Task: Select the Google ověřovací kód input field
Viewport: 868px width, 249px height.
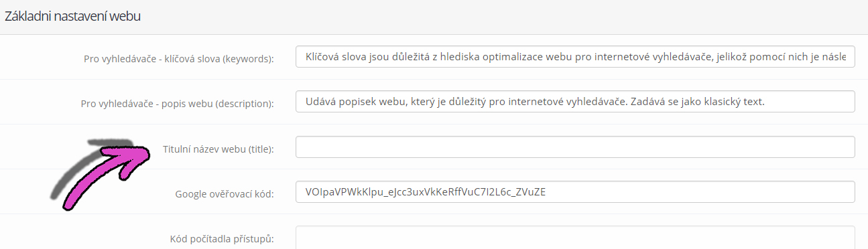Action: pos(575,192)
